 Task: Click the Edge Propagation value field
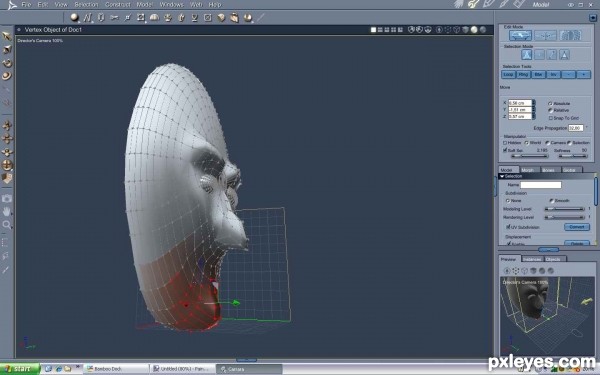(576, 128)
